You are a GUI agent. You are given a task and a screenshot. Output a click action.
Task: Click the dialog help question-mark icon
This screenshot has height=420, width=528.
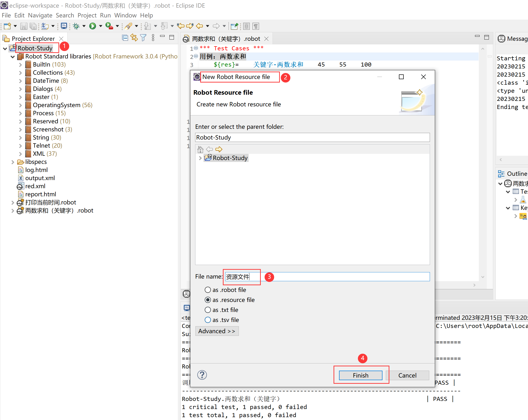coord(202,375)
